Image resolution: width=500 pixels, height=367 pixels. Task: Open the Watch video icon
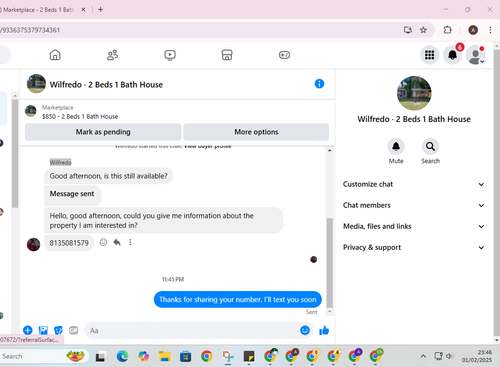tap(170, 55)
